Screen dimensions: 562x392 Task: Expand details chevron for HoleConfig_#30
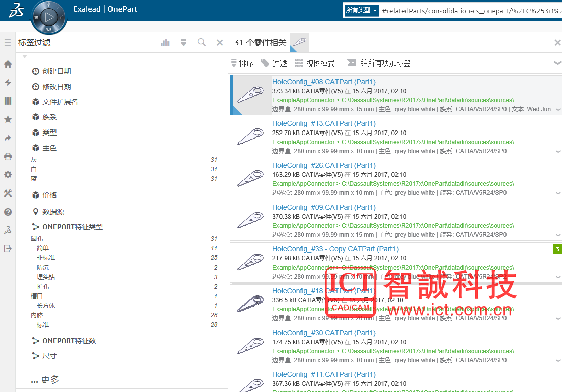pos(558,360)
